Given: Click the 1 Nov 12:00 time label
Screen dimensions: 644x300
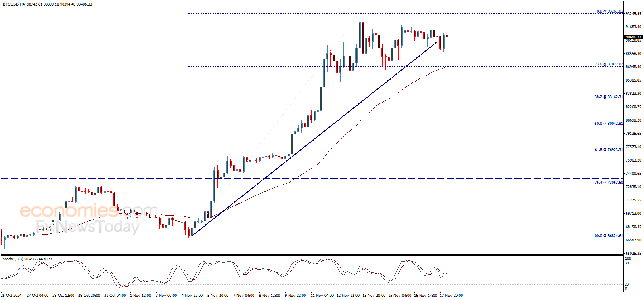Looking at the screenshot, I should tap(140, 296).
